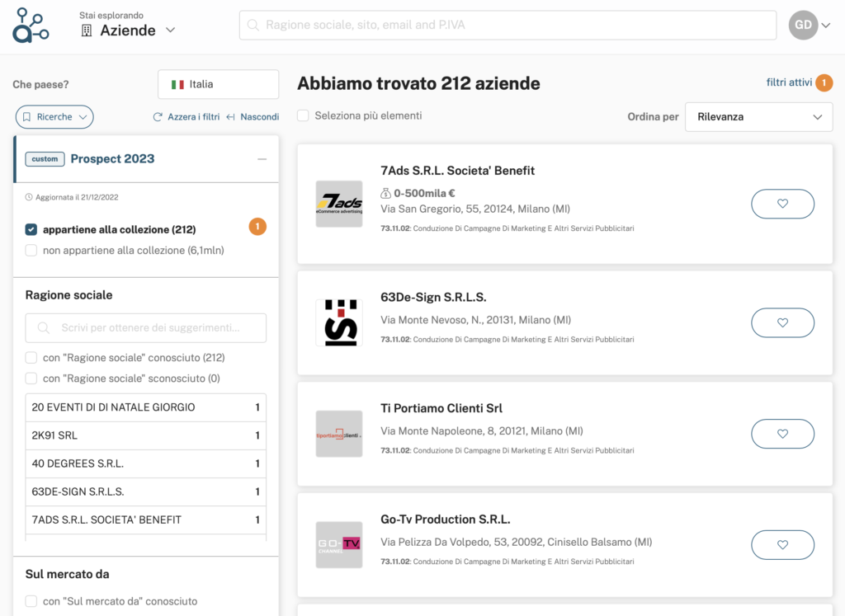Viewport: 845px width, 616px height.
Task: Open the 7Ads S.R.L. Societa' Benefit company title
Action: (457, 171)
